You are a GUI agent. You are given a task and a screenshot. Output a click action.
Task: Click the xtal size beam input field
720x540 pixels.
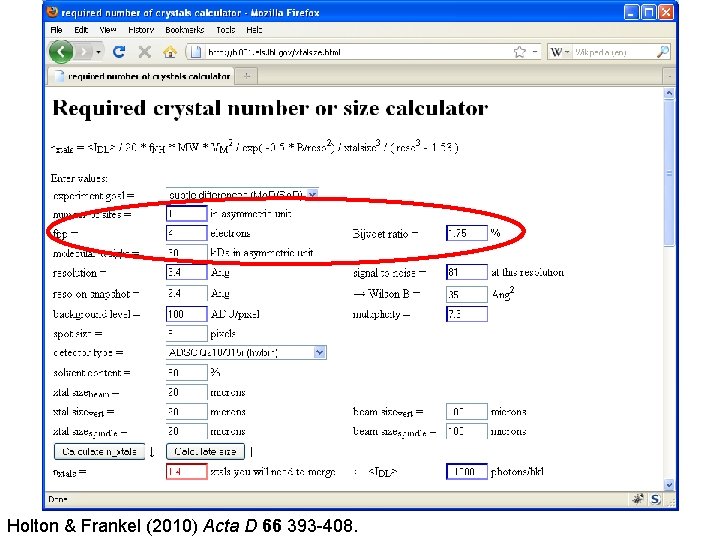186,392
